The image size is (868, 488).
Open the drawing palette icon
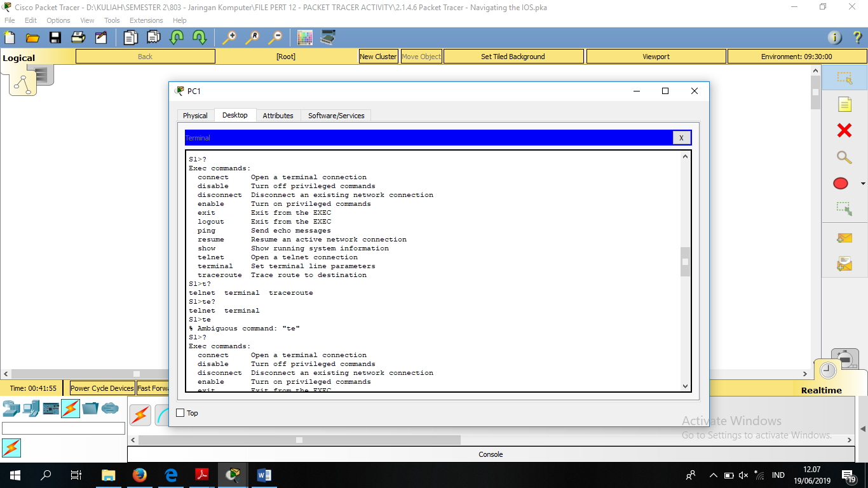pos(305,37)
